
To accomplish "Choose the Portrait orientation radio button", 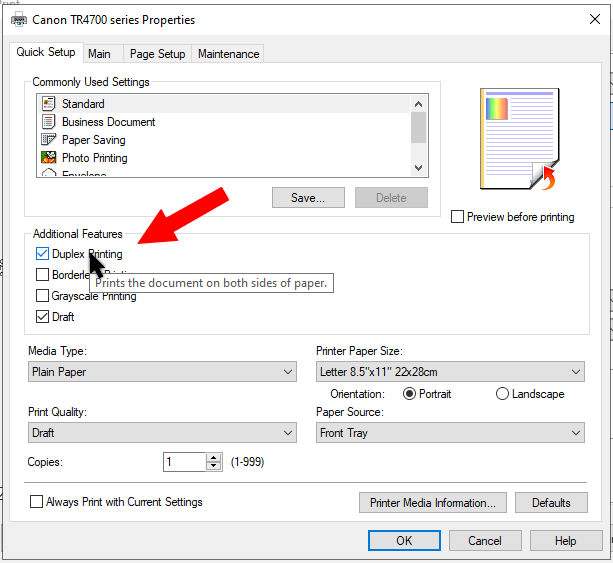I will tap(409, 394).
